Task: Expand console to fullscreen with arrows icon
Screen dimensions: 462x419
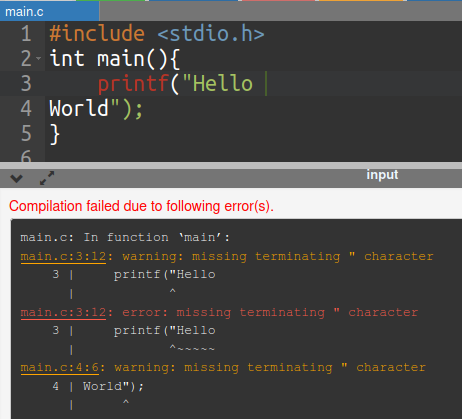Action: pos(47,178)
